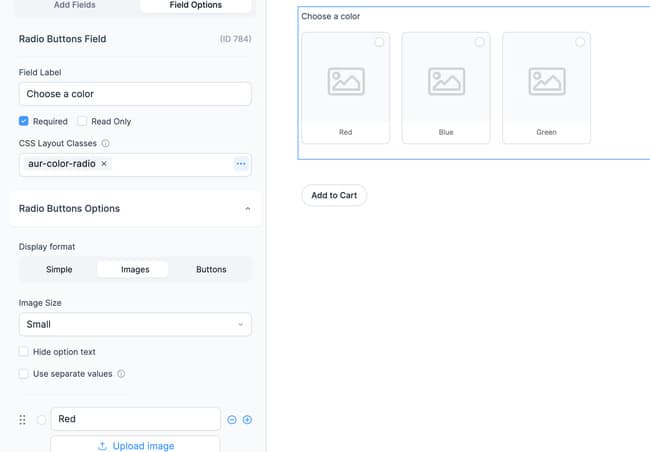Image resolution: width=650 pixels, height=452 pixels.
Task: Open the Image Size dropdown
Action: pos(135,324)
